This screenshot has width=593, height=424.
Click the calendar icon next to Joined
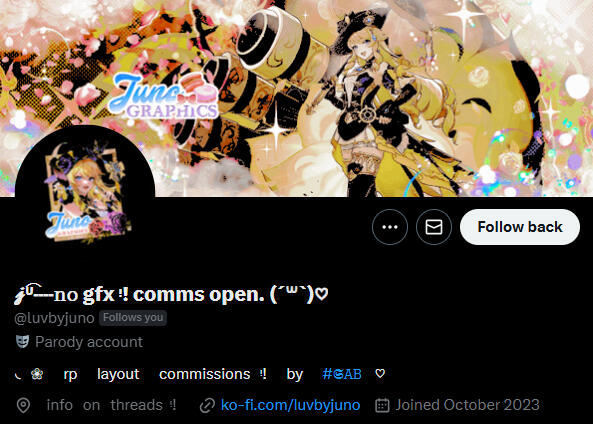(382, 405)
